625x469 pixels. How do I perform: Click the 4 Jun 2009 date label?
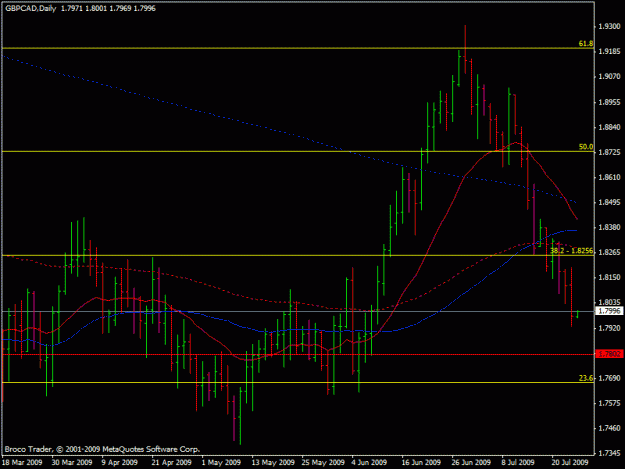[x=369, y=462]
